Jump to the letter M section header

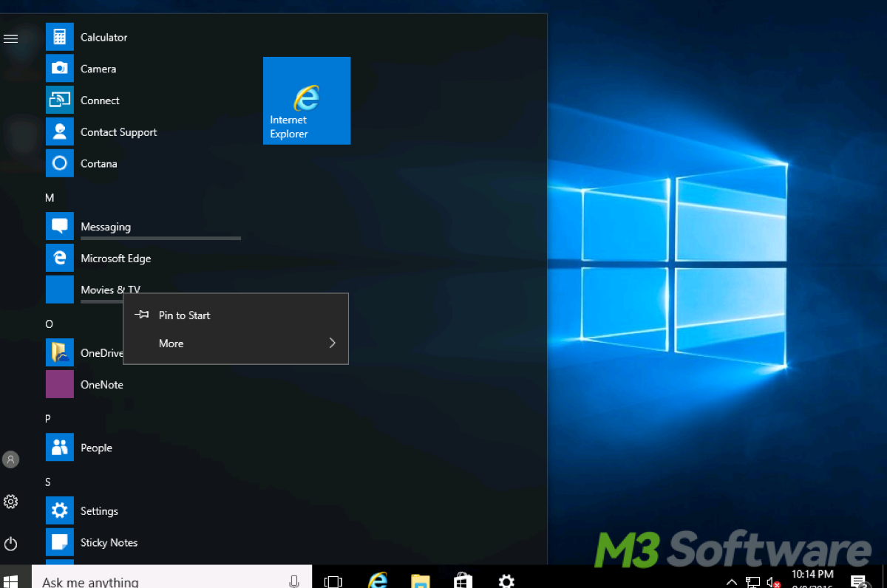[x=50, y=198]
